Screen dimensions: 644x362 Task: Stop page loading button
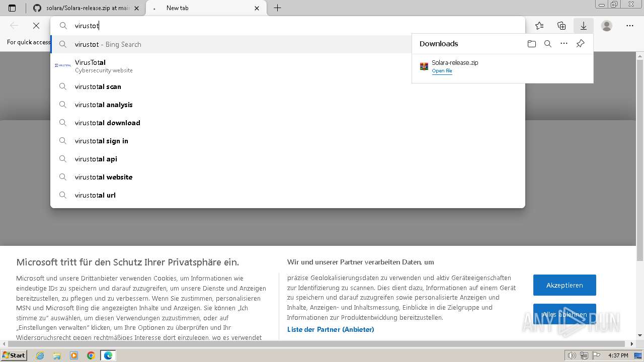36,26
